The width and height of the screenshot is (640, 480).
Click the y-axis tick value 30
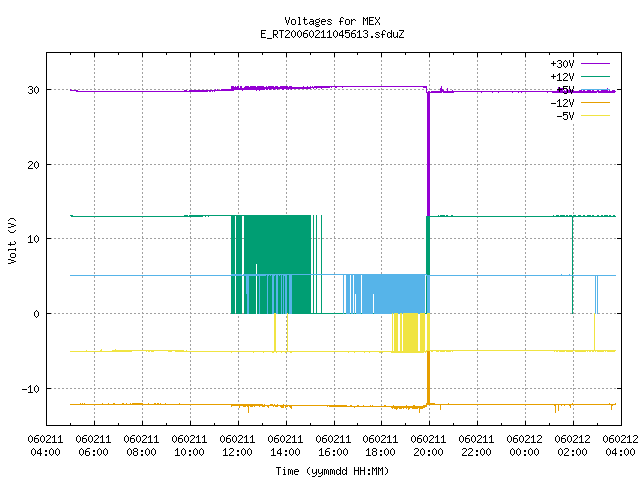(x=33, y=90)
